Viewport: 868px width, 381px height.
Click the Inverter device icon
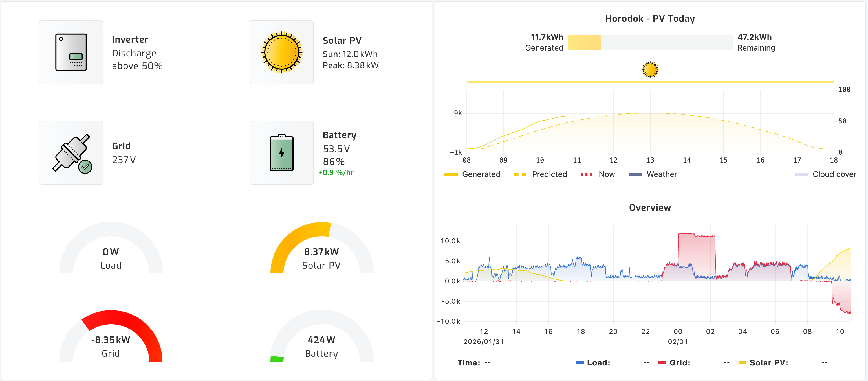coord(71,52)
